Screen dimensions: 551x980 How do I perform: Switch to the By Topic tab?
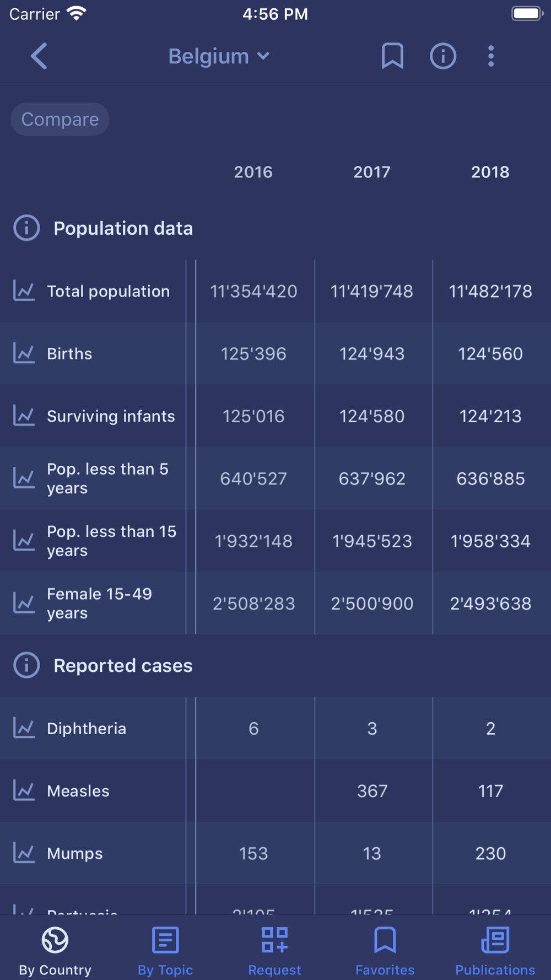(165, 951)
